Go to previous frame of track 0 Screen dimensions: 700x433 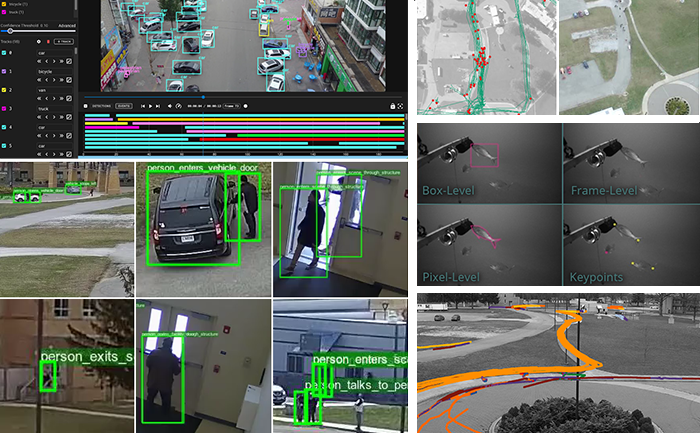point(47,61)
